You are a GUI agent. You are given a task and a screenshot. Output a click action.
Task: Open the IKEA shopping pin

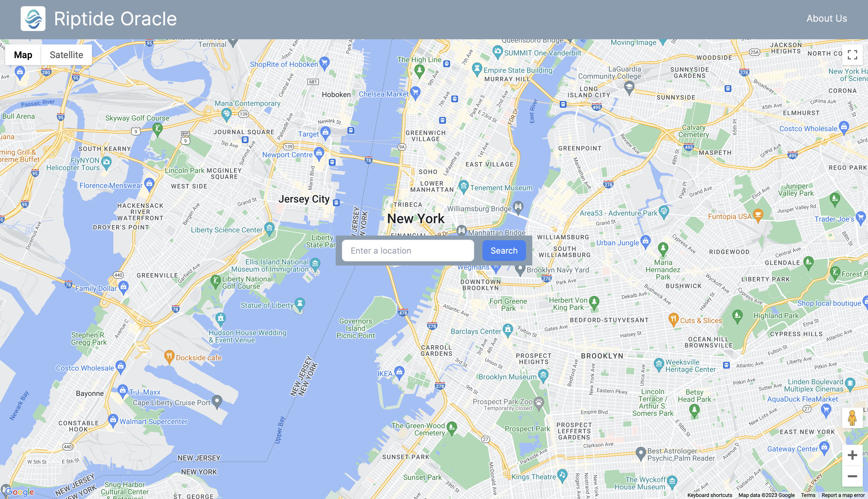point(399,372)
